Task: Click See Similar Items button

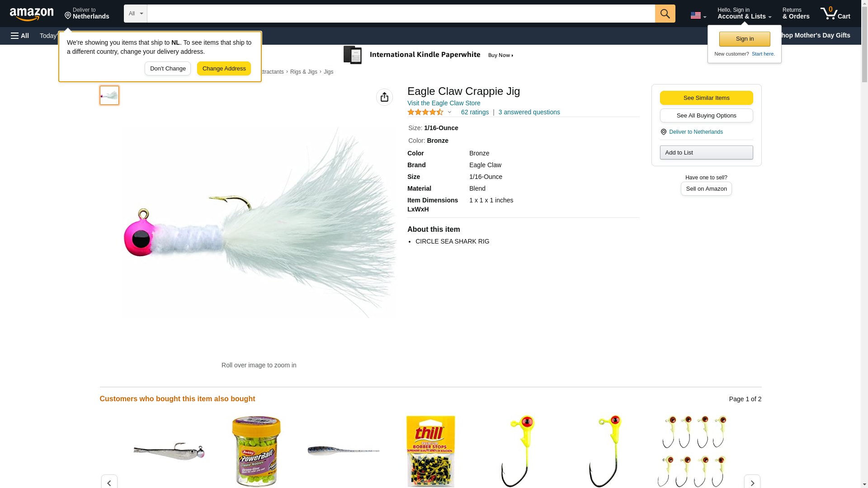Action: [x=706, y=98]
